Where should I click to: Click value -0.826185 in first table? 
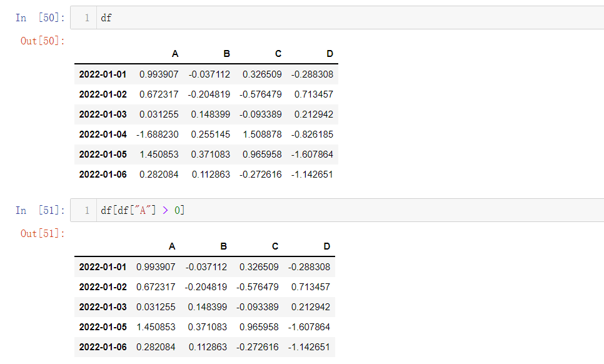pyautogui.click(x=313, y=134)
